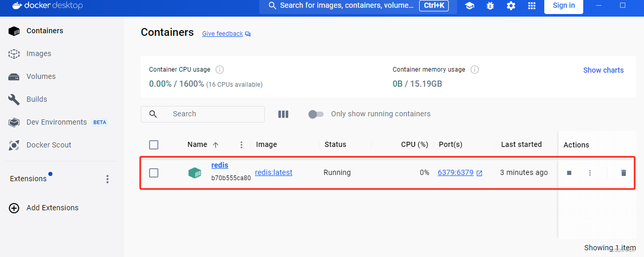
Task: Stop the redis container
Action: pos(569,173)
